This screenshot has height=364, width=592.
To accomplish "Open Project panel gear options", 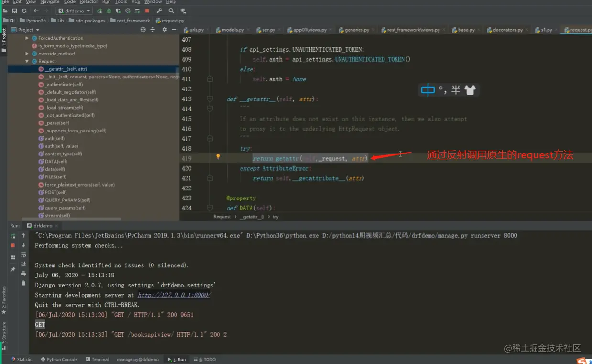I will tap(164, 30).
